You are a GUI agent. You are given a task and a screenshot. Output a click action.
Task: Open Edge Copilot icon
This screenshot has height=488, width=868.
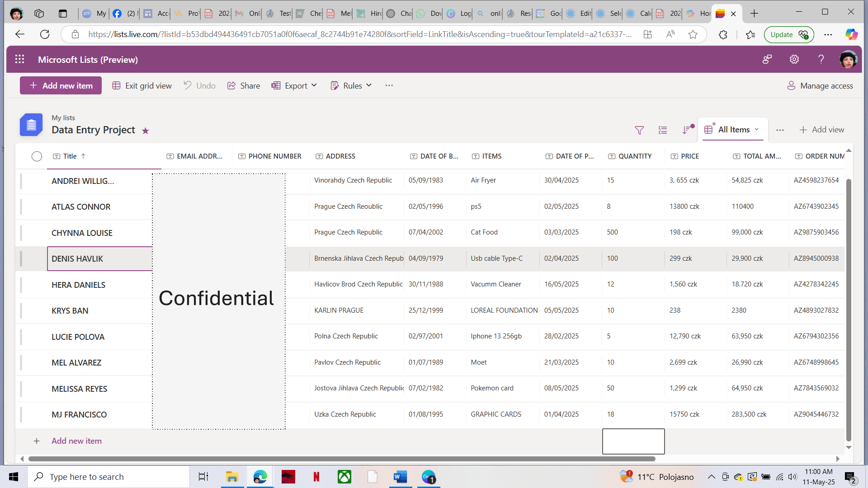click(x=851, y=34)
